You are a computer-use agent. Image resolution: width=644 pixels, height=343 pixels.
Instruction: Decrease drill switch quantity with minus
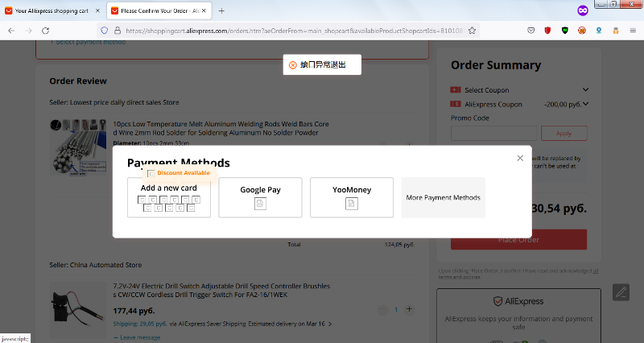(x=383, y=310)
